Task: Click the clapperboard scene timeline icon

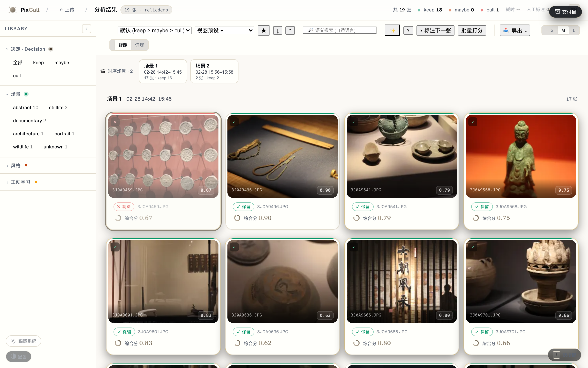Action: [x=103, y=71]
